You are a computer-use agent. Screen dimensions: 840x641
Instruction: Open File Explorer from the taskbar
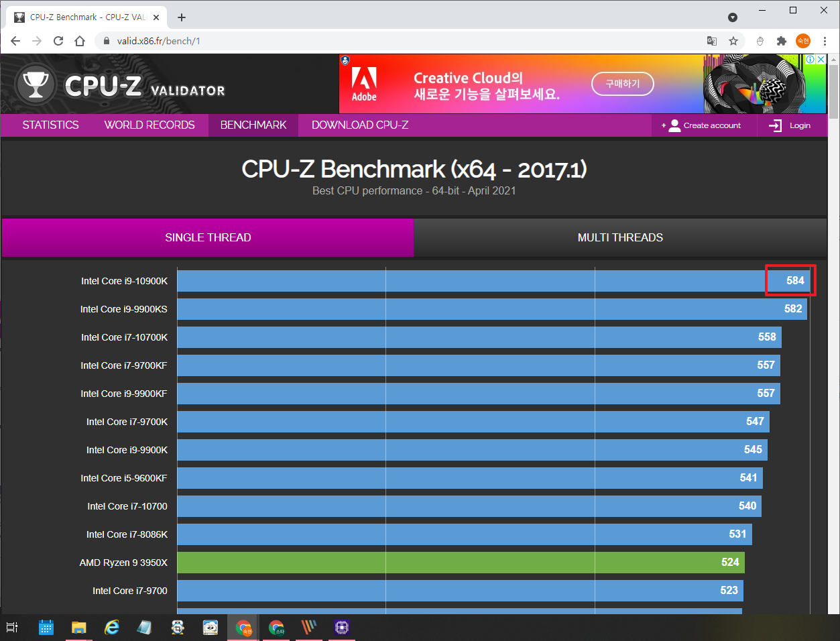pos(79,628)
